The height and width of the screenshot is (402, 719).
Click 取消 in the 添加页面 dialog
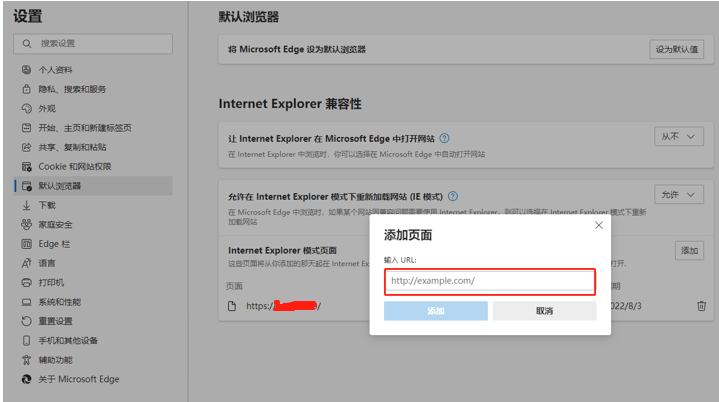[544, 311]
